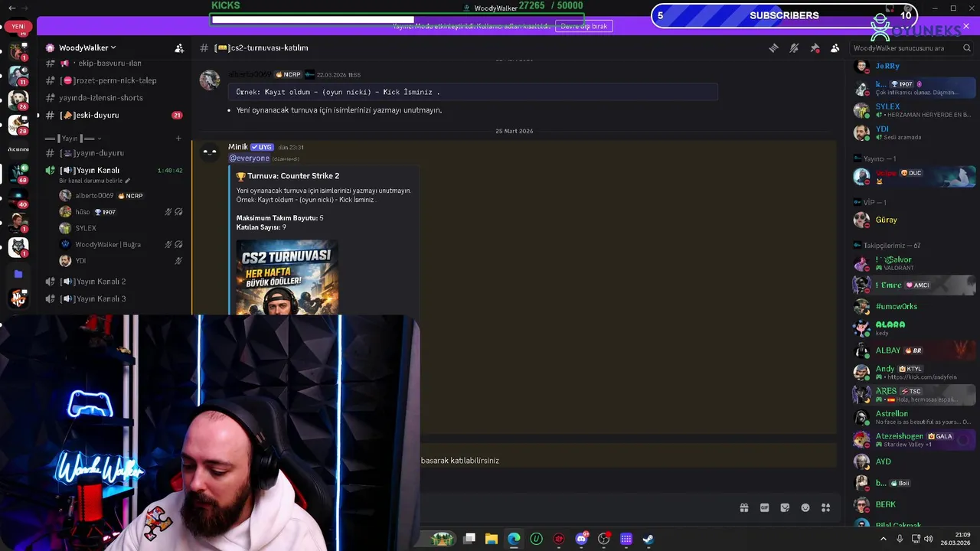
Task: Open JeRRy's profile in member list
Action: 913,66
